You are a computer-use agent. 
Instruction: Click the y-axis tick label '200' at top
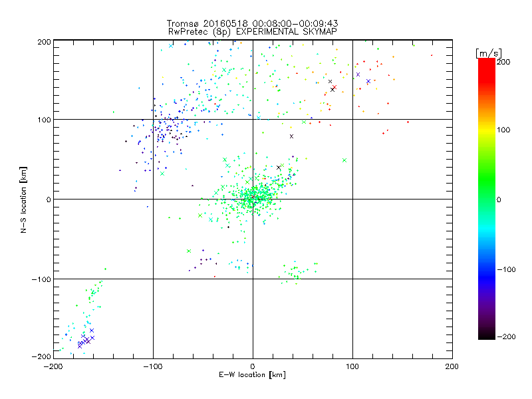pyautogui.click(x=44, y=42)
